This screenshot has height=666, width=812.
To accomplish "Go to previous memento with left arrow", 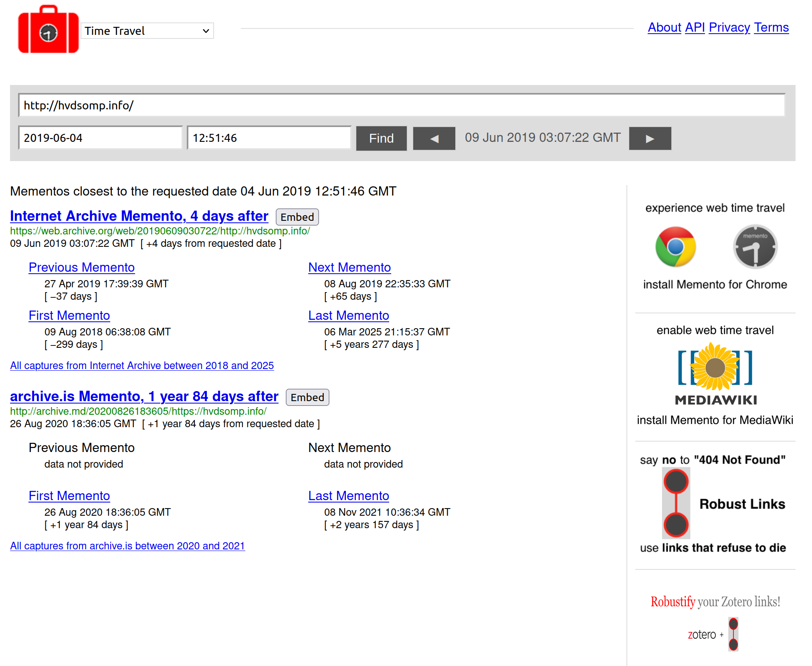I will tap(434, 138).
